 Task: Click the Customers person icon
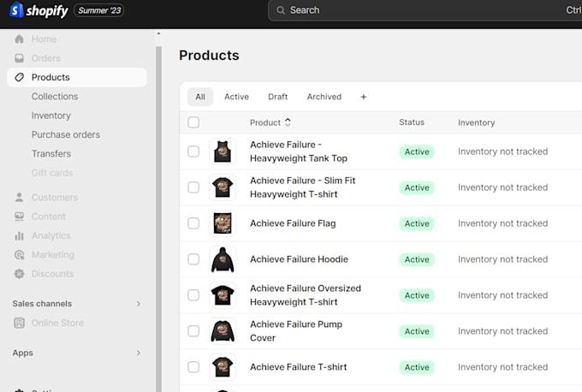click(20, 197)
